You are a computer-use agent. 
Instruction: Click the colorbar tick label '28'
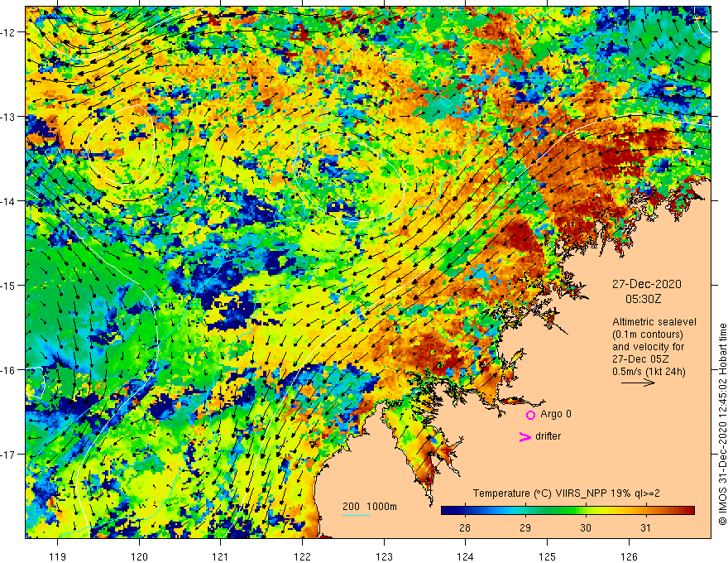point(465,527)
